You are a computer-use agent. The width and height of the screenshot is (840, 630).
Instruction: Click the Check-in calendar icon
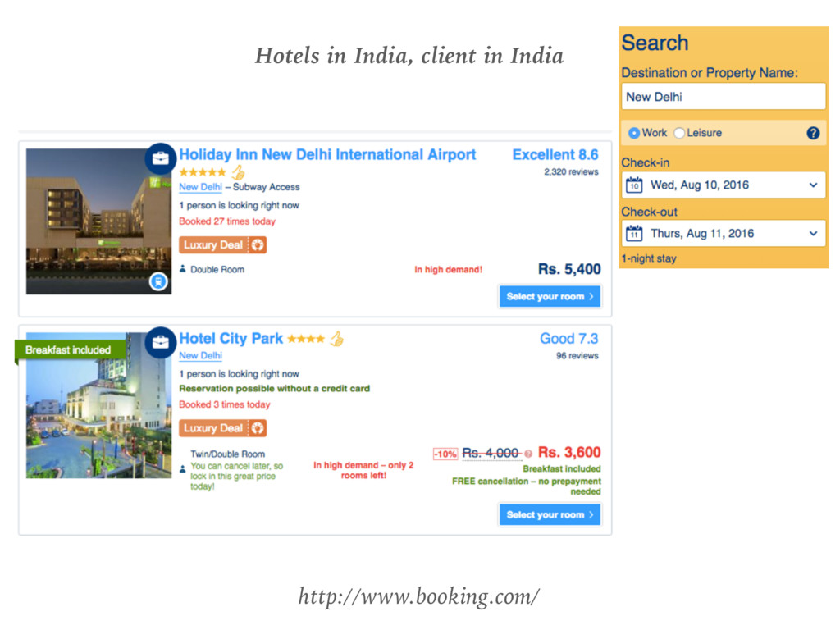(634, 185)
